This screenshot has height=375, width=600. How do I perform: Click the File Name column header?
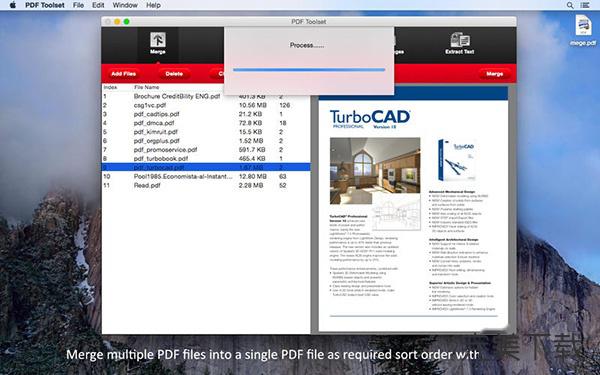pyautogui.click(x=147, y=87)
